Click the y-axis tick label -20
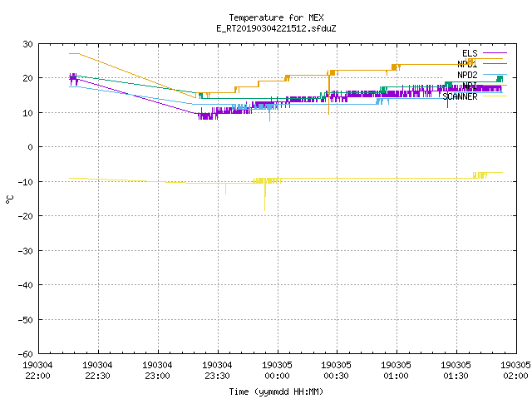 [x=26, y=216]
